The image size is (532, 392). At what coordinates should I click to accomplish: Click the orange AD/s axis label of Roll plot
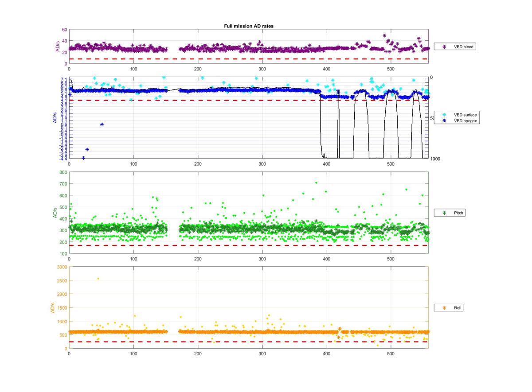[52, 307]
